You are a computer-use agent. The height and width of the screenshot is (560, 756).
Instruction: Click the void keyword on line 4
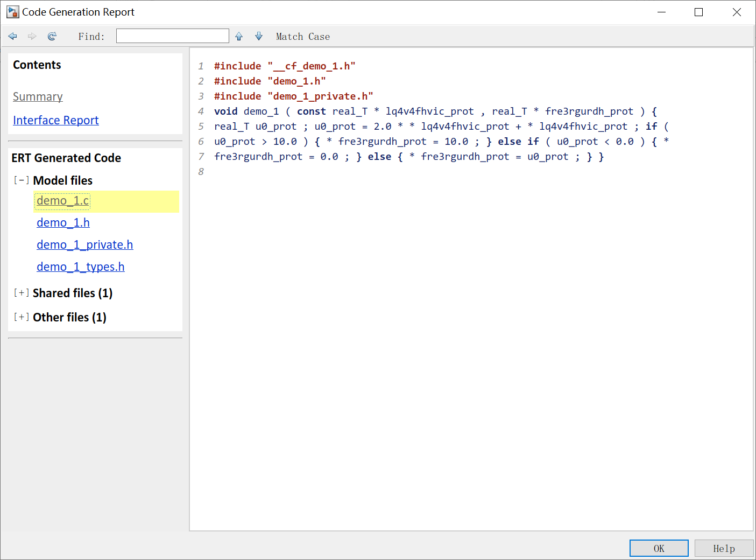pyautogui.click(x=226, y=111)
